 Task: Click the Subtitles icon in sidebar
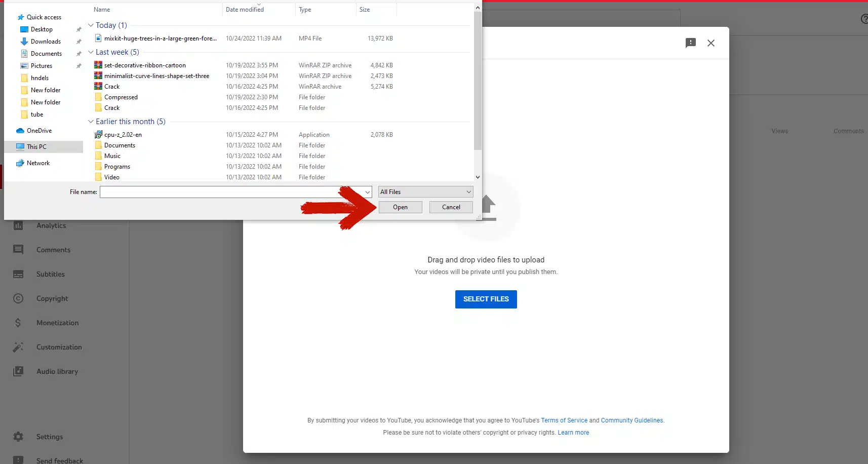[18, 274]
